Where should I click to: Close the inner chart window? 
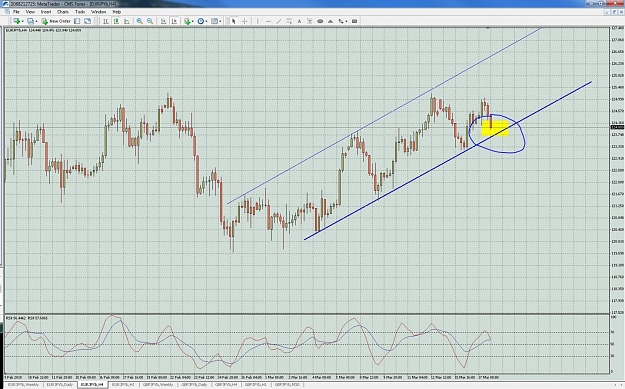(x=620, y=12)
